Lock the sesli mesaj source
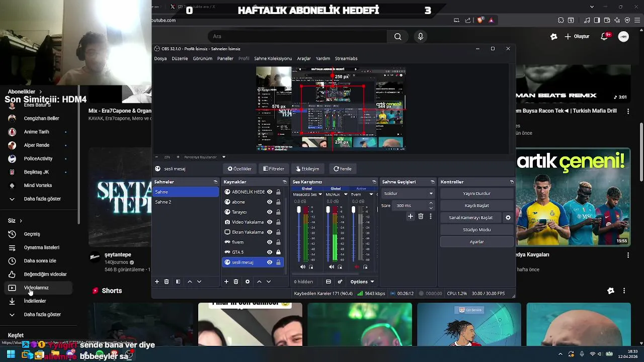Viewport: 644px width, 362px height. click(278, 262)
